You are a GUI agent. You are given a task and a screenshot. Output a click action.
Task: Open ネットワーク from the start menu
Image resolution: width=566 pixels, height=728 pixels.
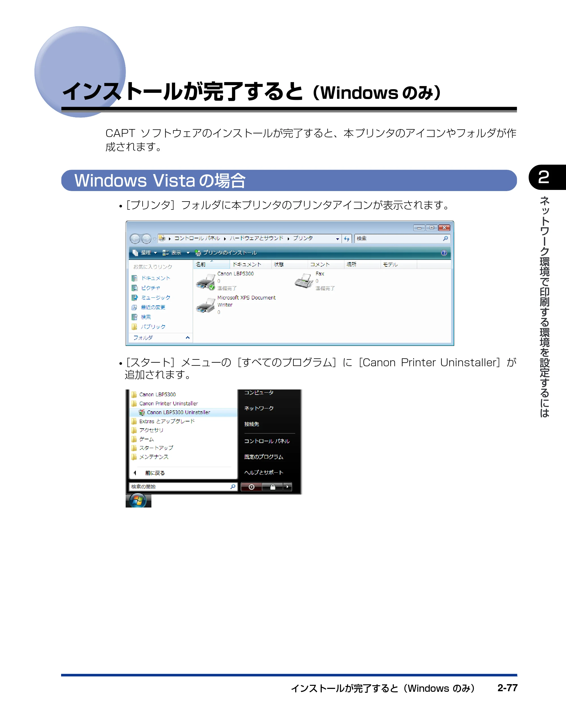coord(259,408)
